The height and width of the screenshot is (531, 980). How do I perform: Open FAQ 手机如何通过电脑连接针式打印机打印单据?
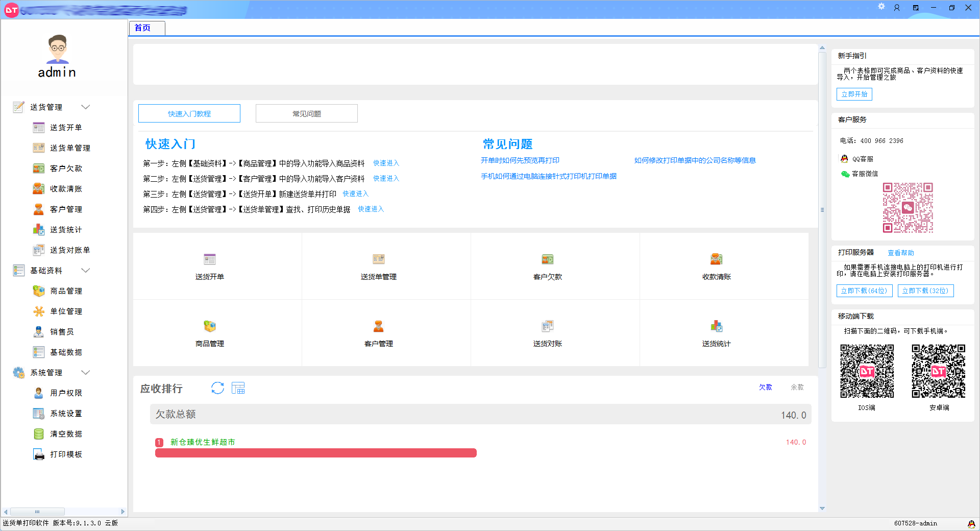(x=549, y=176)
